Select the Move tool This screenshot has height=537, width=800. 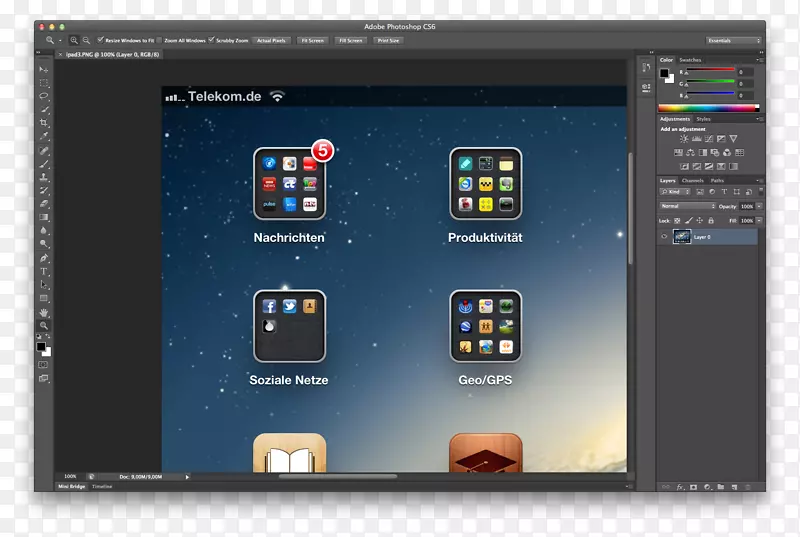click(x=44, y=70)
